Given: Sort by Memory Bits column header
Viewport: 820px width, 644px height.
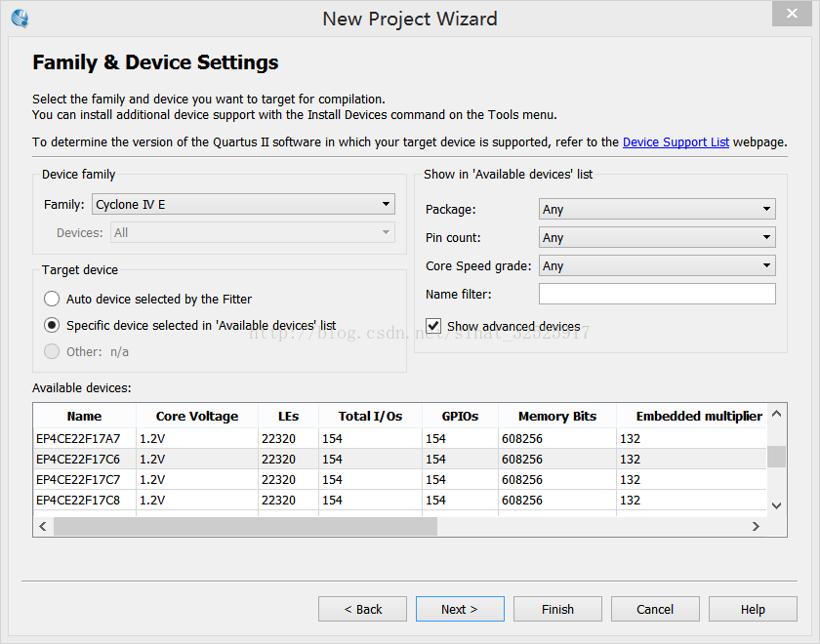Looking at the screenshot, I should (557, 416).
